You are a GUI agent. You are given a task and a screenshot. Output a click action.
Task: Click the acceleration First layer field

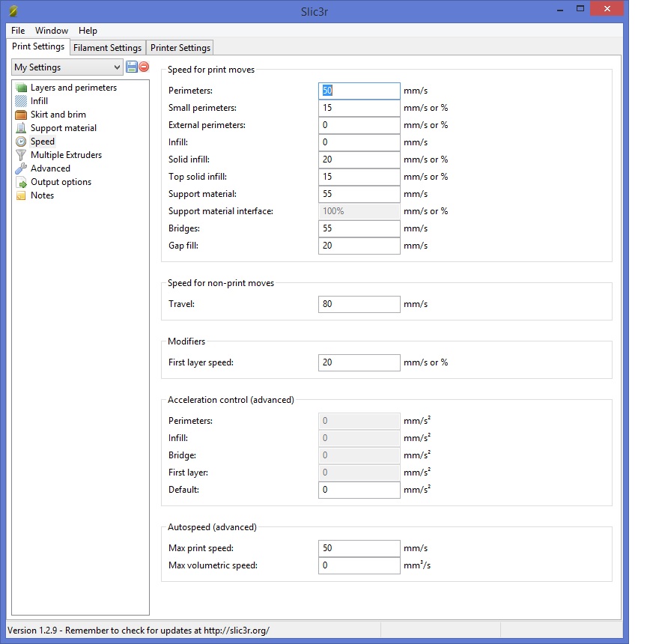(x=359, y=473)
